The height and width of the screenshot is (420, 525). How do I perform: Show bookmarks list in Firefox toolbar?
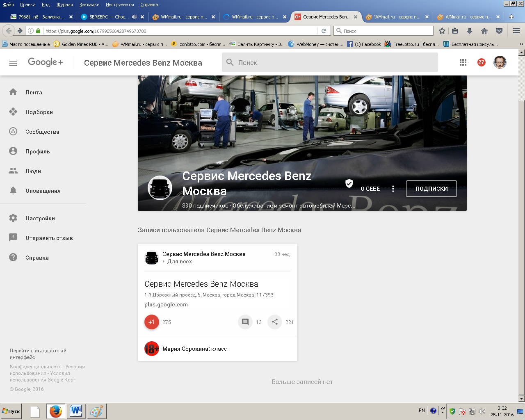[455, 31]
